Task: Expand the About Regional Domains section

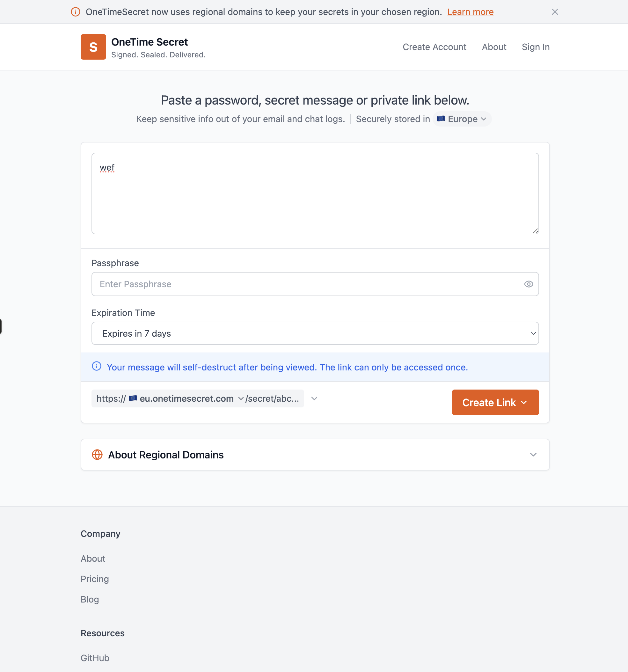Action: (533, 455)
